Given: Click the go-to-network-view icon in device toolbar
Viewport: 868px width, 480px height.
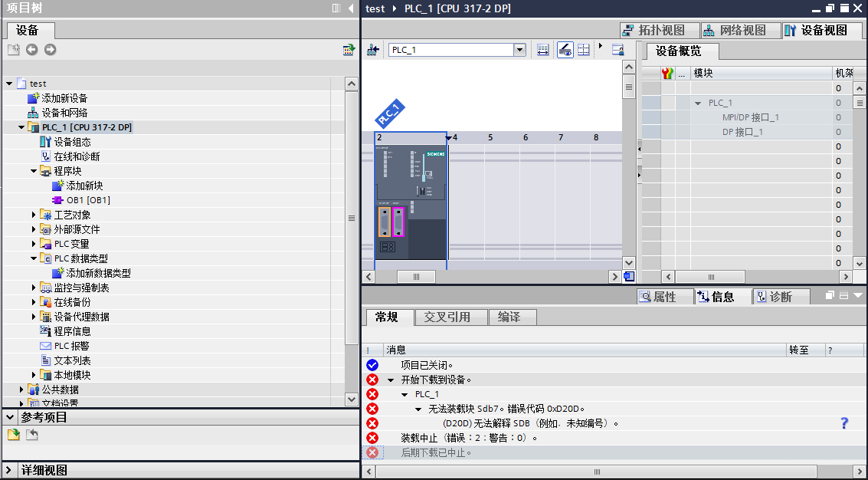Looking at the screenshot, I should pos(373,50).
